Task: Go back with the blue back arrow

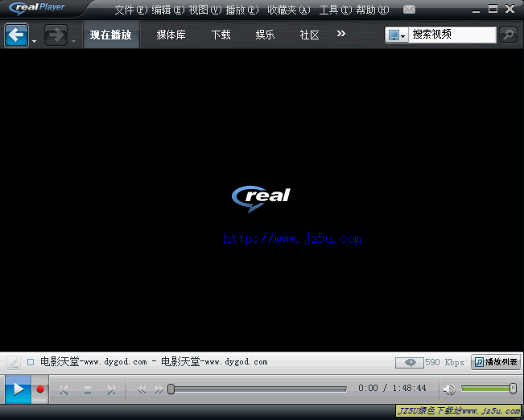Action: click(x=16, y=35)
